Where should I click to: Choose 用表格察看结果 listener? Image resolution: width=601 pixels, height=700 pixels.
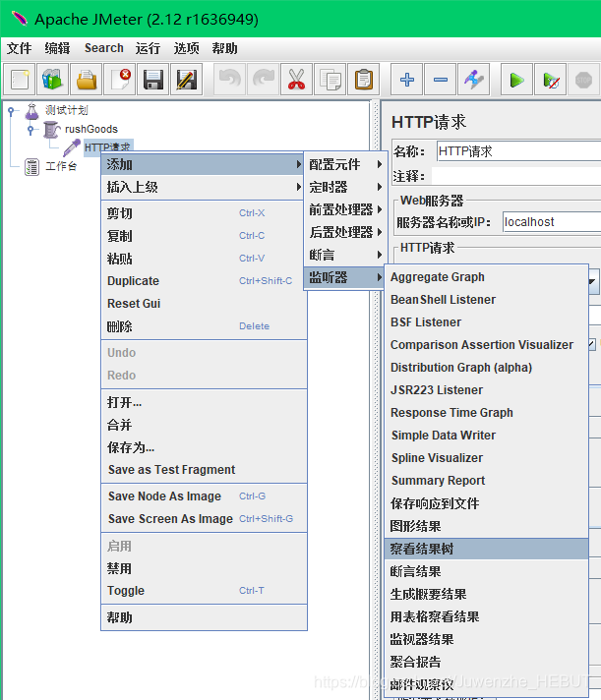tap(486, 616)
